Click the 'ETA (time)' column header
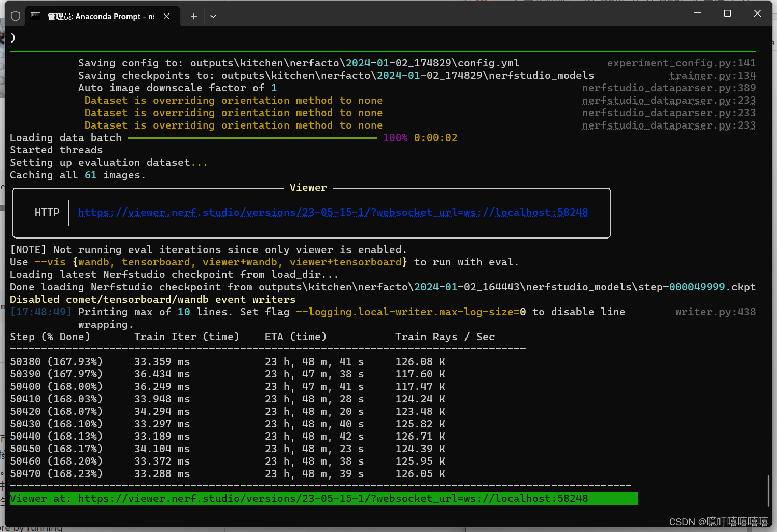The height and width of the screenshot is (532, 777). coord(295,337)
